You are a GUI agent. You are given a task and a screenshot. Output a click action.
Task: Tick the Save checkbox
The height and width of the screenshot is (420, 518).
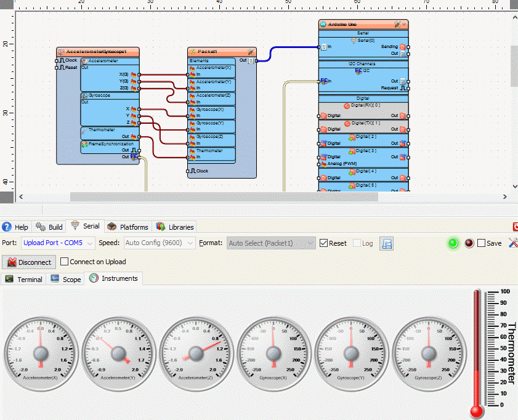coord(481,243)
